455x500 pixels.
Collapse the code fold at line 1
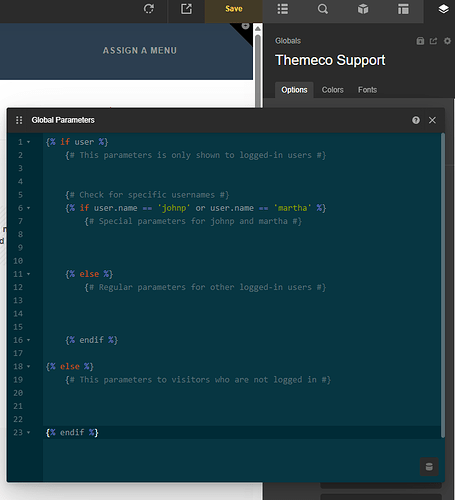click(x=29, y=142)
